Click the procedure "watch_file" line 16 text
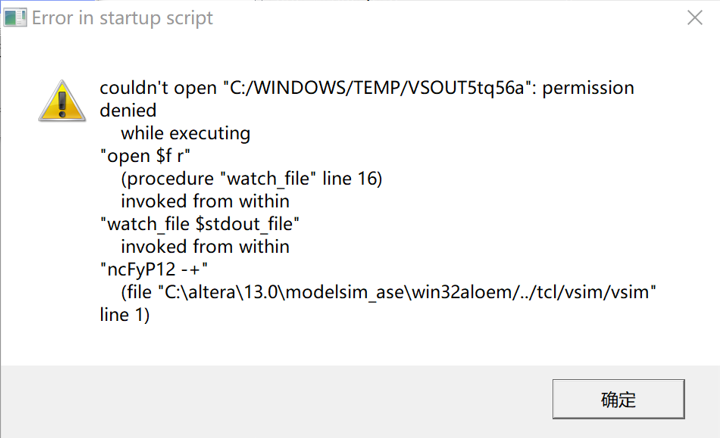 [x=252, y=178]
